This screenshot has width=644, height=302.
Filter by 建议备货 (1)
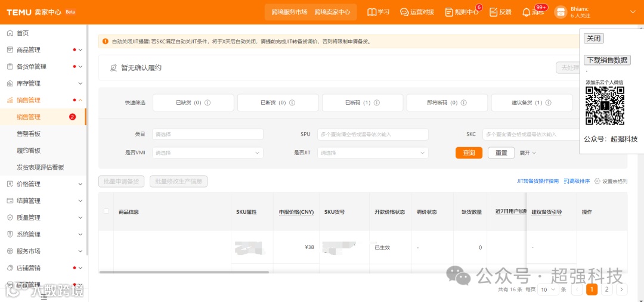(x=532, y=102)
